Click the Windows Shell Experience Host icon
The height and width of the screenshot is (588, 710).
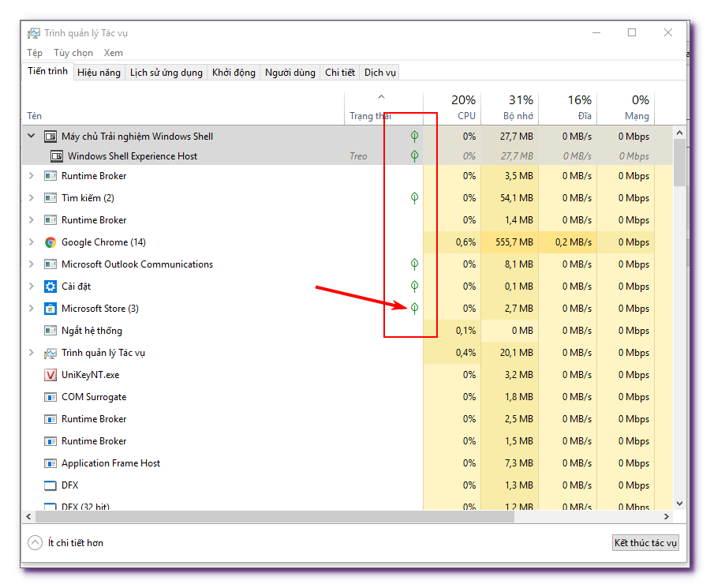point(56,155)
